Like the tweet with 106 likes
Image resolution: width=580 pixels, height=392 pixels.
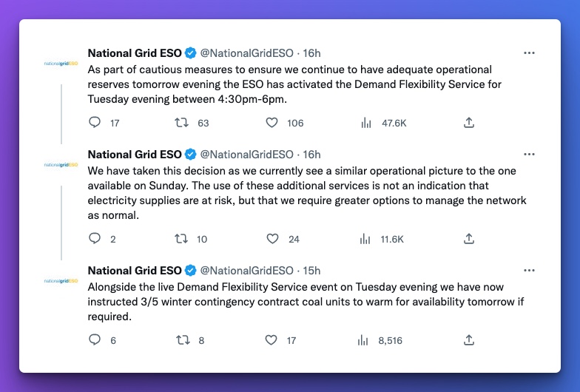[x=272, y=123]
